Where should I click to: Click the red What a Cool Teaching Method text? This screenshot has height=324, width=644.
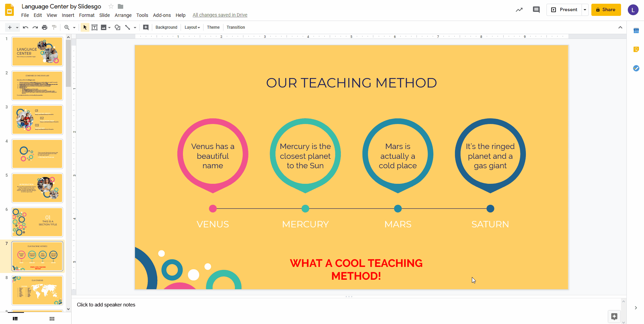point(356,270)
